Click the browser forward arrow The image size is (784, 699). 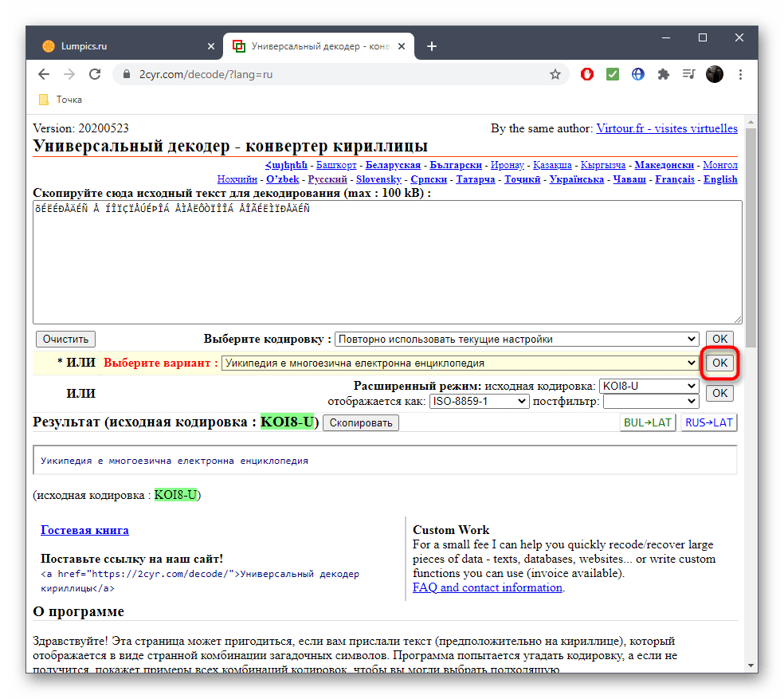pyautogui.click(x=69, y=75)
